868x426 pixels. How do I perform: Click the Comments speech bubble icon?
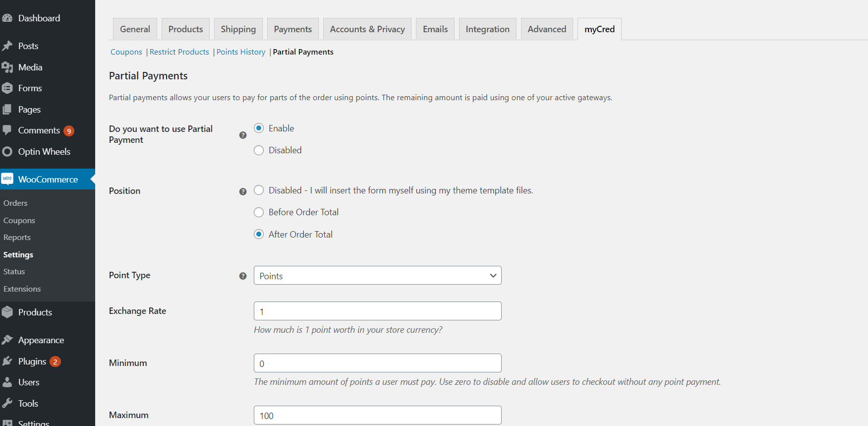(x=7, y=130)
